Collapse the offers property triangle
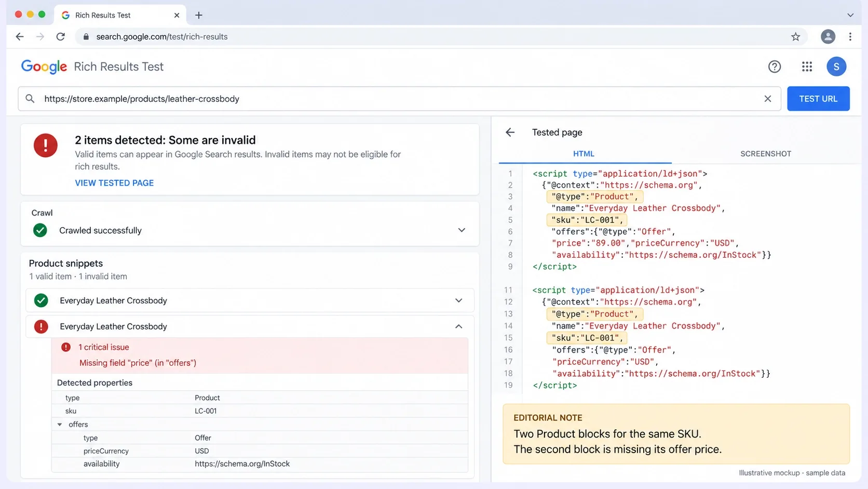The image size is (868, 489). point(60,425)
